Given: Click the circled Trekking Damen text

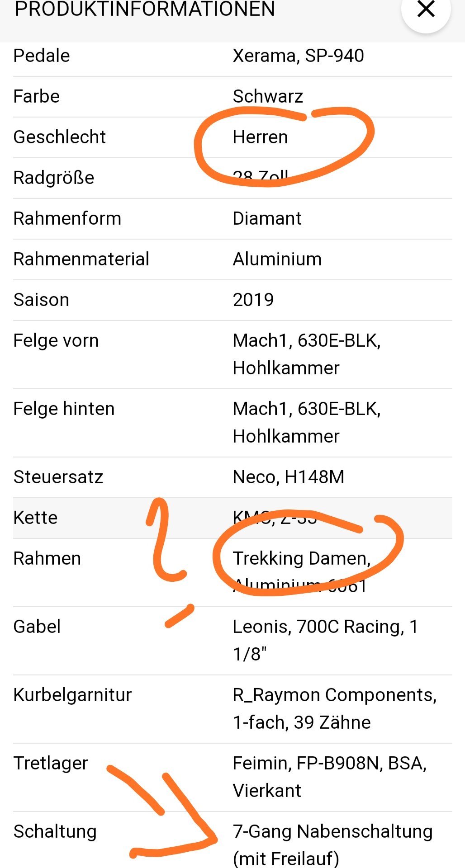Looking at the screenshot, I should pyautogui.click(x=302, y=558).
